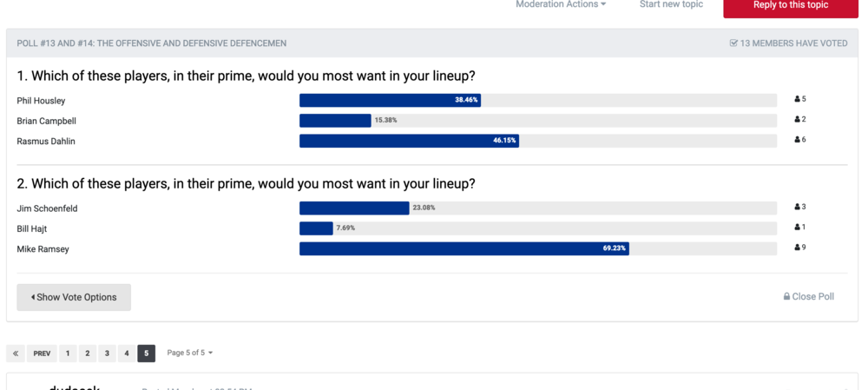Click voter icon beside Jim Schoenfeld count

797,207
